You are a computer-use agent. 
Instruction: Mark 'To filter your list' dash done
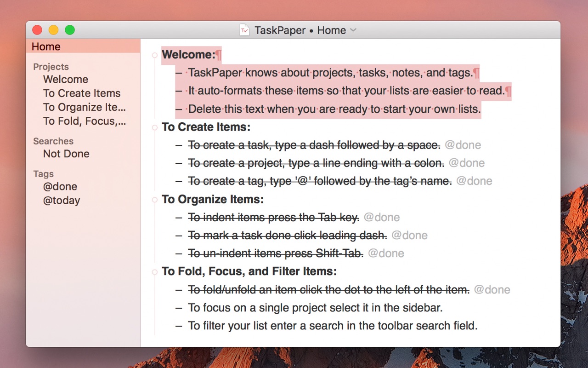pyautogui.click(x=179, y=326)
